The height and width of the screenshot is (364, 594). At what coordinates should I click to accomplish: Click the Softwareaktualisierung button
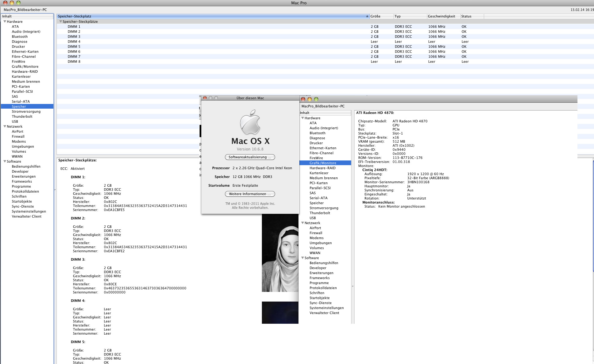[250, 157]
